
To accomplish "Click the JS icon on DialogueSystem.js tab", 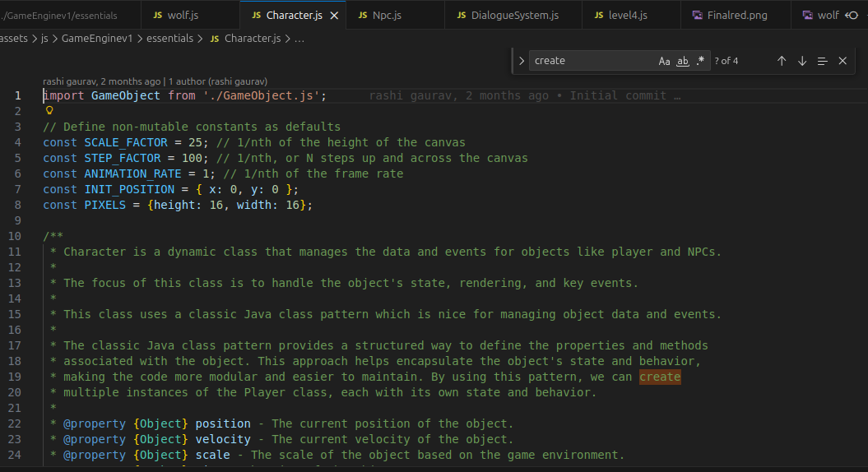I will [461, 15].
